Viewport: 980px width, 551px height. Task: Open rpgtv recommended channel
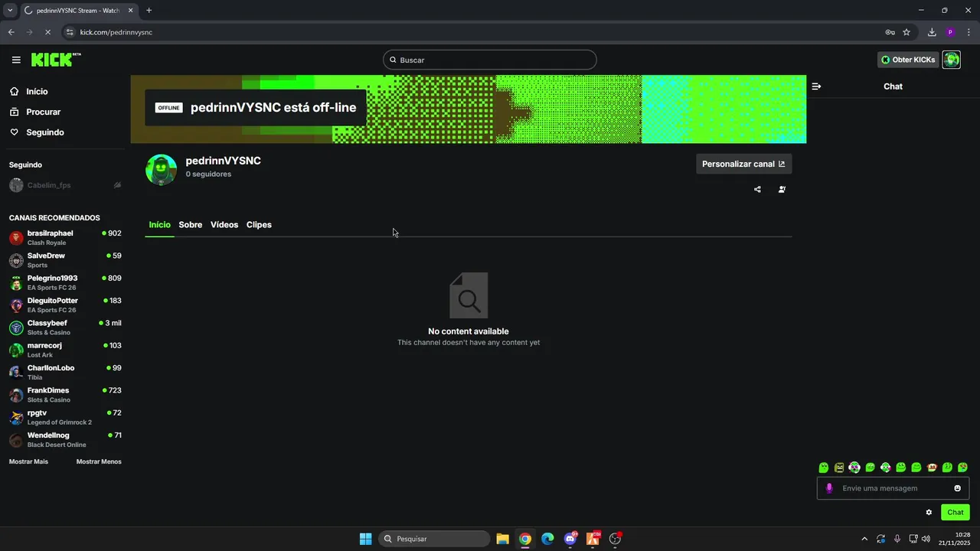tap(65, 417)
